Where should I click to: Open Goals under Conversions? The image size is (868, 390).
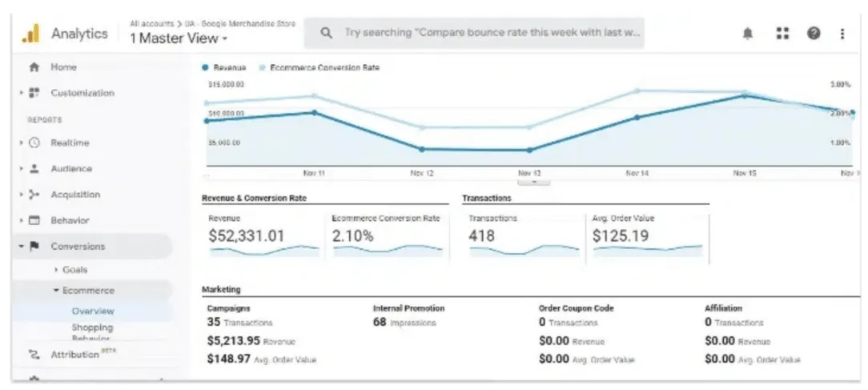pyautogui.click(x=74, y=270)
